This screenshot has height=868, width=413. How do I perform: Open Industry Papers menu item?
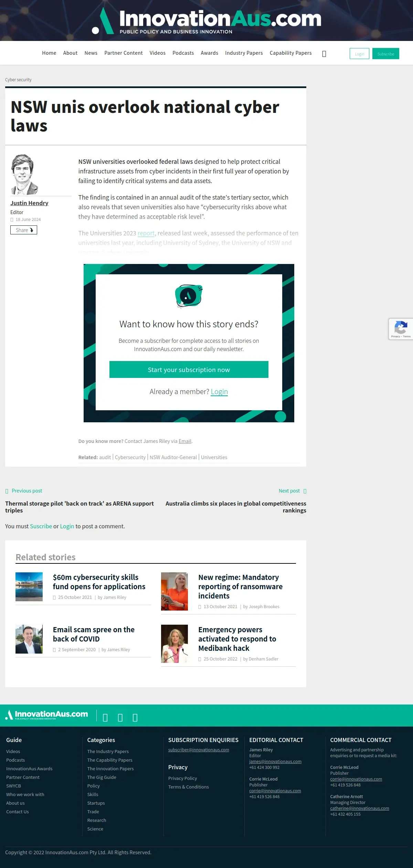(244, 53)
